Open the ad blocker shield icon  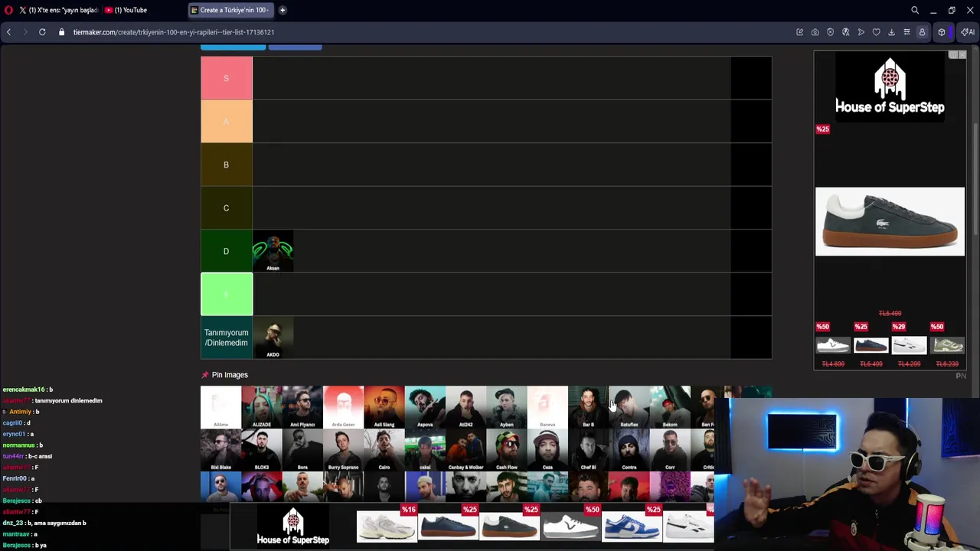pyautogui.click(x=831, y=32)
